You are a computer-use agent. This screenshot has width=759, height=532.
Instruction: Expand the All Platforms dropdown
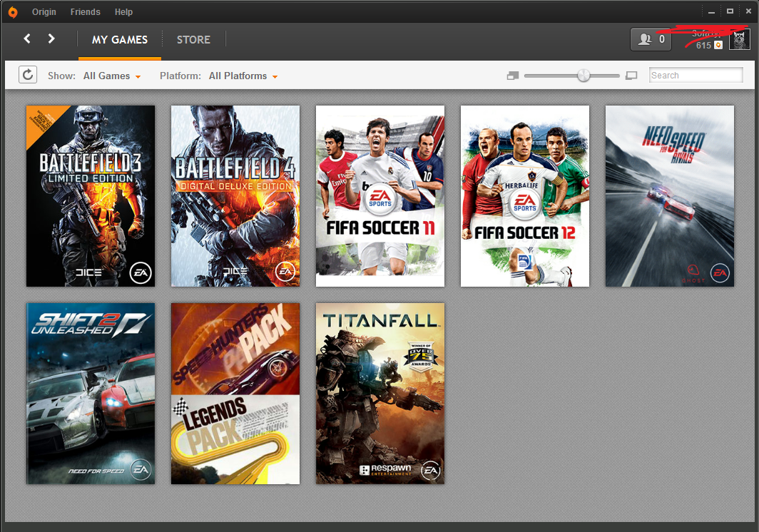coord(243,76)
